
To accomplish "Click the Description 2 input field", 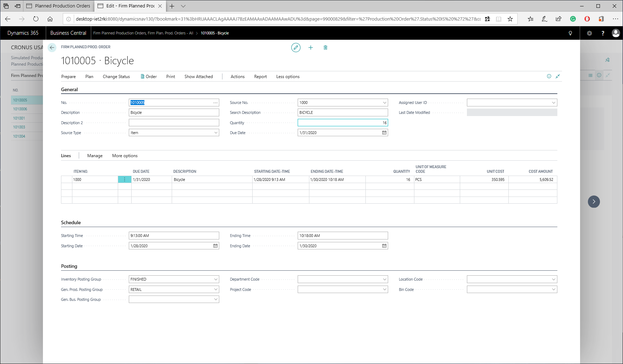I will pos(174,123).
